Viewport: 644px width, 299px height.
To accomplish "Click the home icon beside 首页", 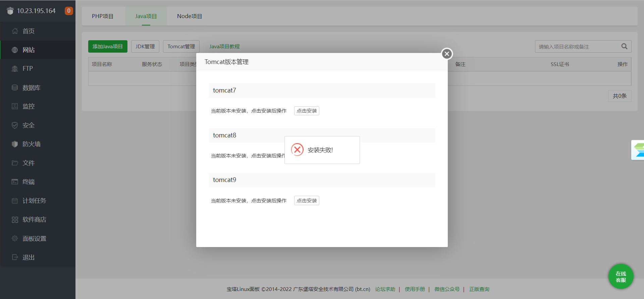I will [15, 31].
